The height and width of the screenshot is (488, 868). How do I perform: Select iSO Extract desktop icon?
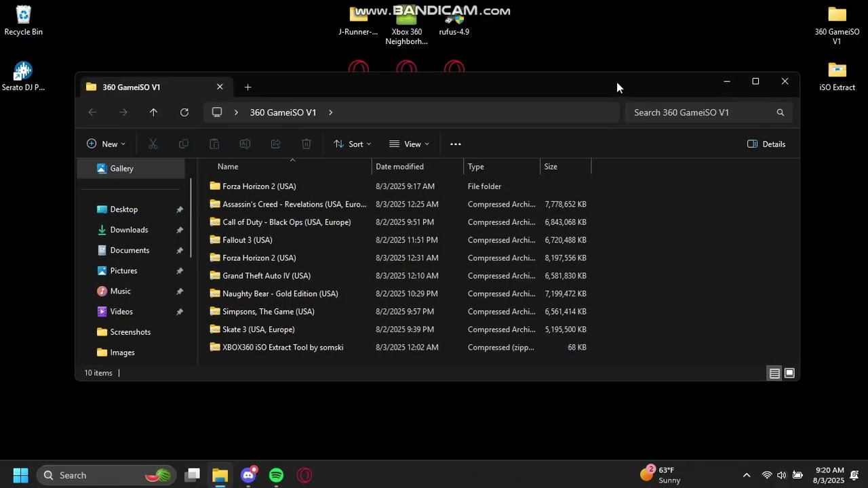click(x=837, y=76)
